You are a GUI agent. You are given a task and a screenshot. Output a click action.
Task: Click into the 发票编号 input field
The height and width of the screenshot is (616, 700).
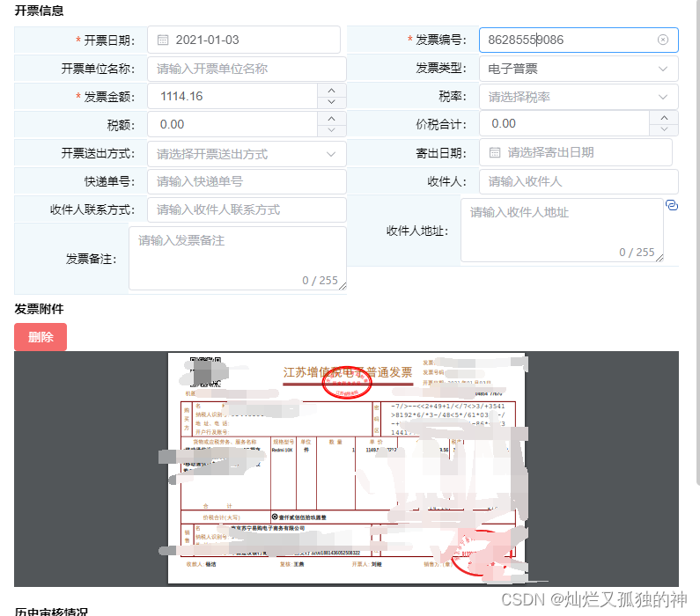(x=578, y=40)
